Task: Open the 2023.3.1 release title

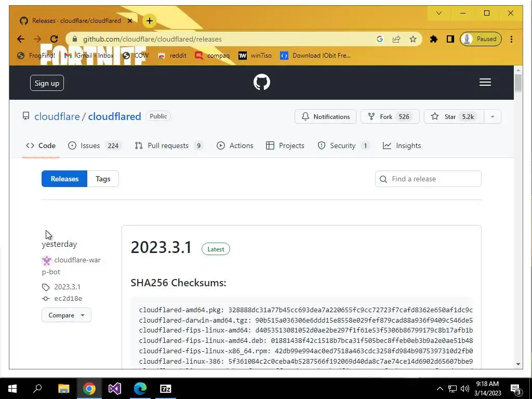Action: click(x=161, y=247)
